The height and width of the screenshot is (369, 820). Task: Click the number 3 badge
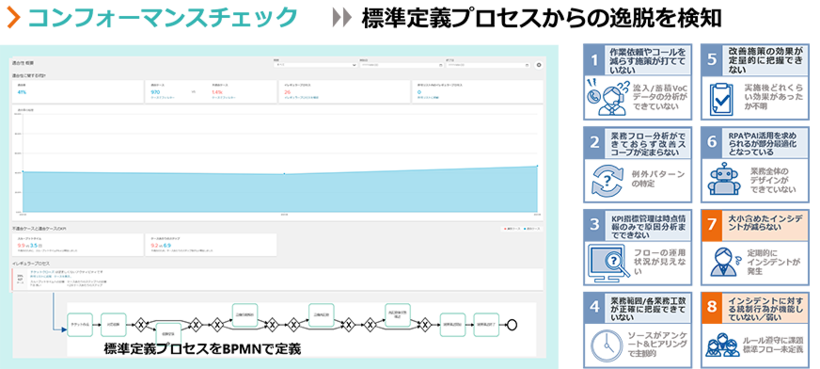pyautogui.click(x=594, y=225)
